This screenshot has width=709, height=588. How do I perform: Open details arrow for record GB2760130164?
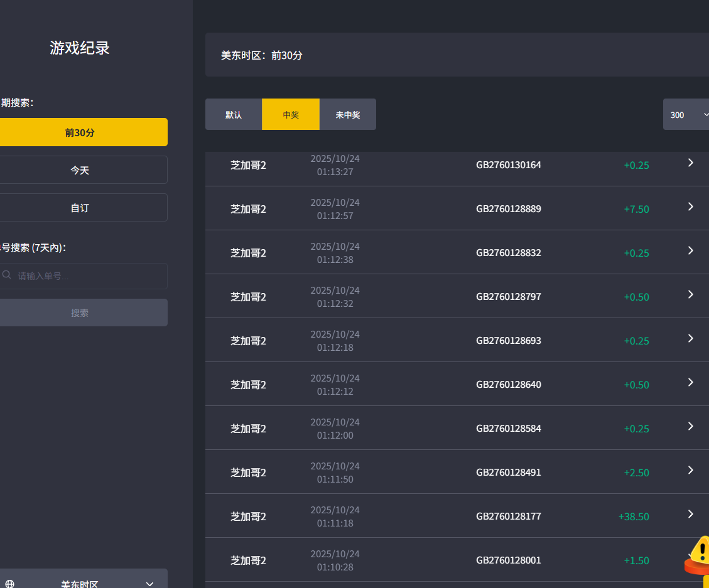tap(690, 163)
